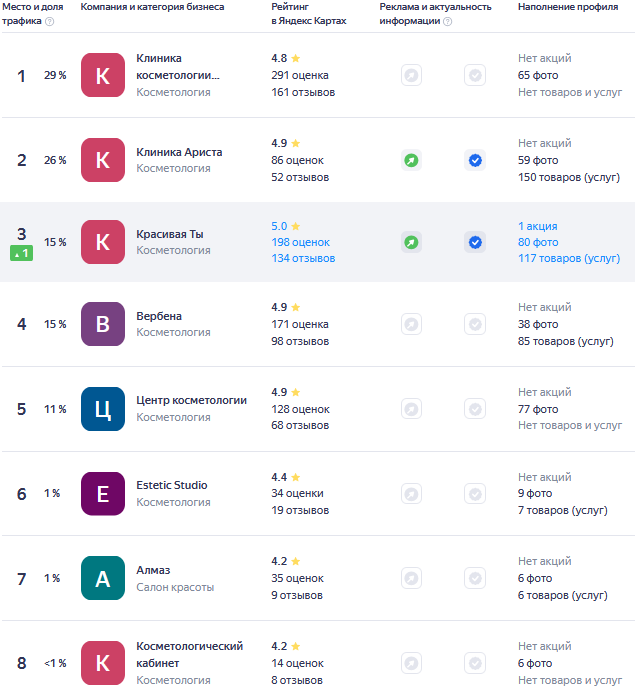Click the Красивая Ты logo tile

103,242
